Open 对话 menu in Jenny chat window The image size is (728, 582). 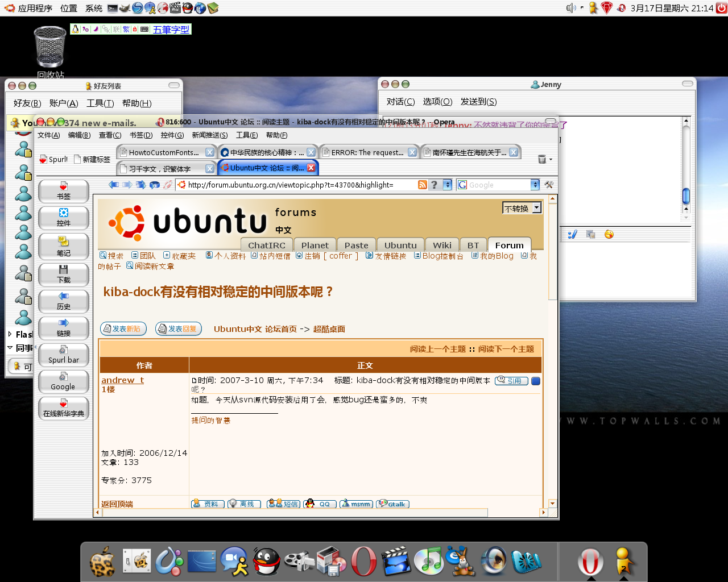point(400,101)
